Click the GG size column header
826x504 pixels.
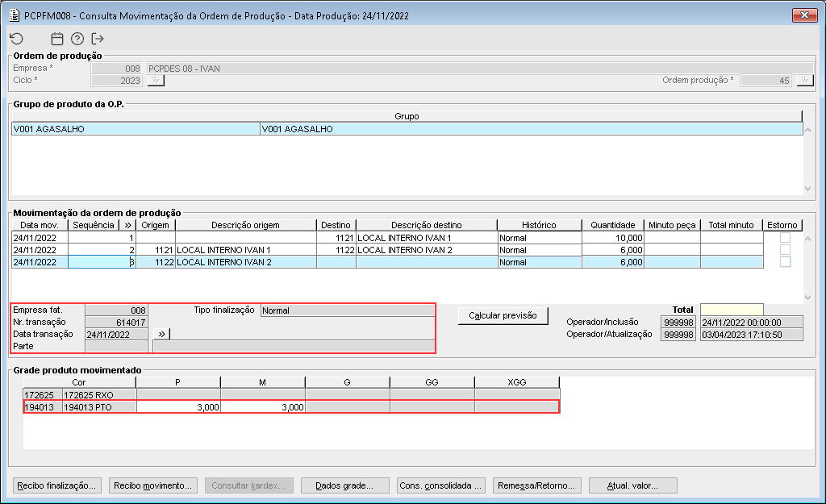coord(432,381)
